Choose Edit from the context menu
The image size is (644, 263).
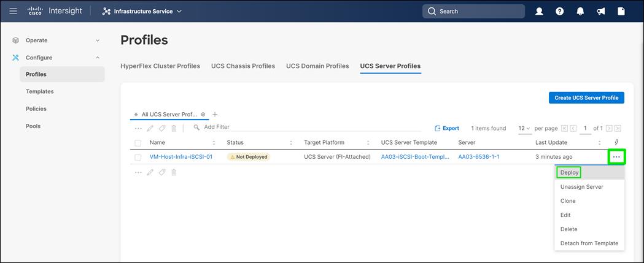tap(589, 215)
